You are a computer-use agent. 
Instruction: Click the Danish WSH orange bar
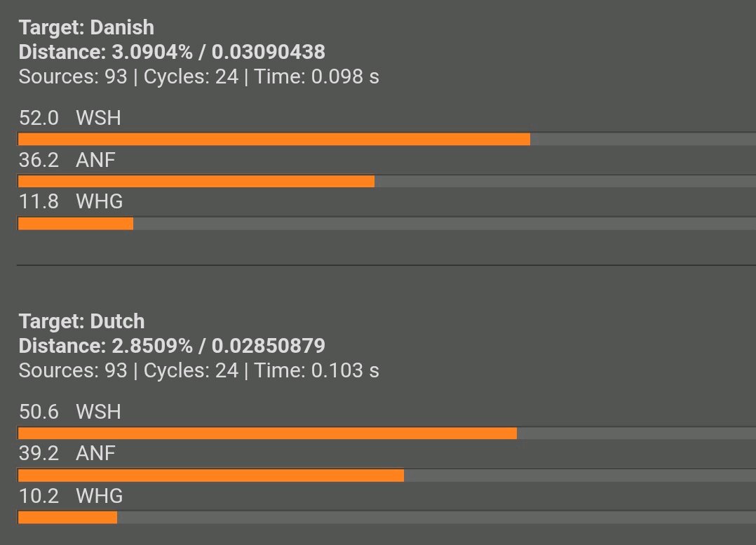click(274, 140)
